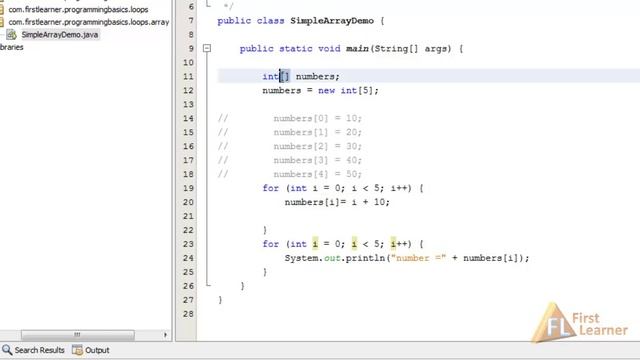Click the projects panel scroll right arrow

[x=165, y=335]
